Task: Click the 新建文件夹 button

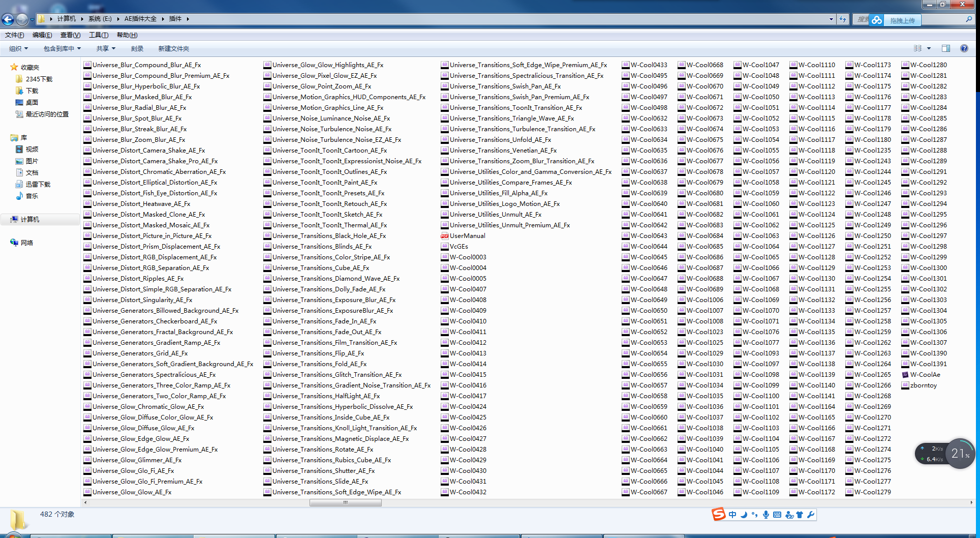Action: pos(173,49)
